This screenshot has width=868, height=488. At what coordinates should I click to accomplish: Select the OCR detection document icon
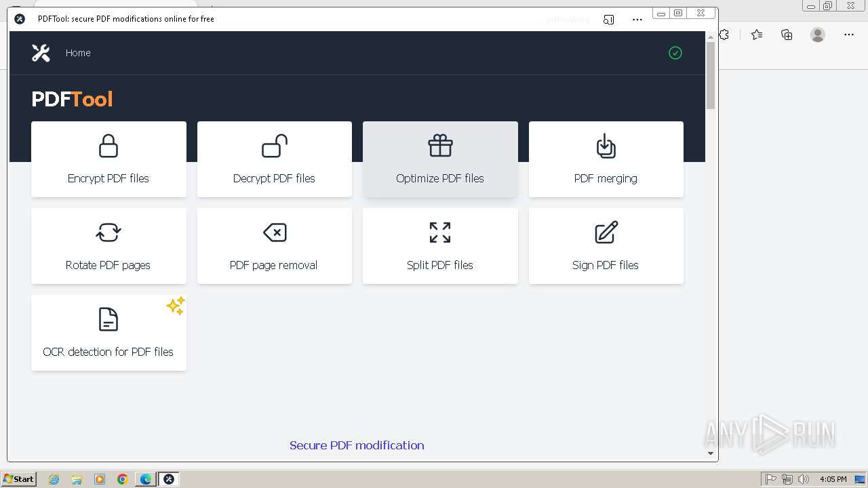pyautogui.click(x=108, y=319)
